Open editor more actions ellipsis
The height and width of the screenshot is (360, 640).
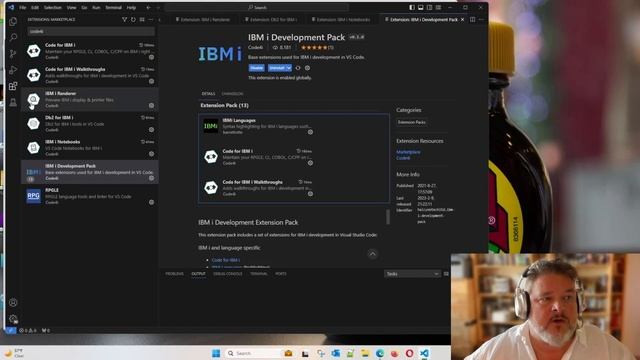(481, 20)
